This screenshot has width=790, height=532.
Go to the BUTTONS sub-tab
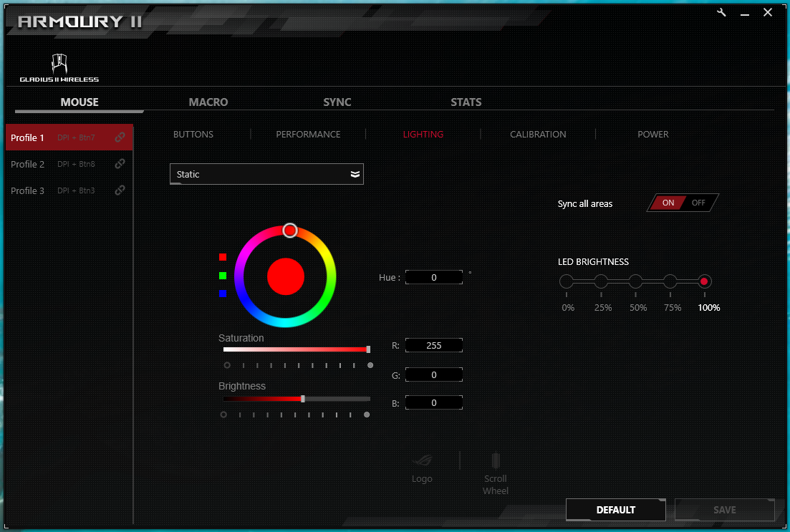(x=193, y=135)
